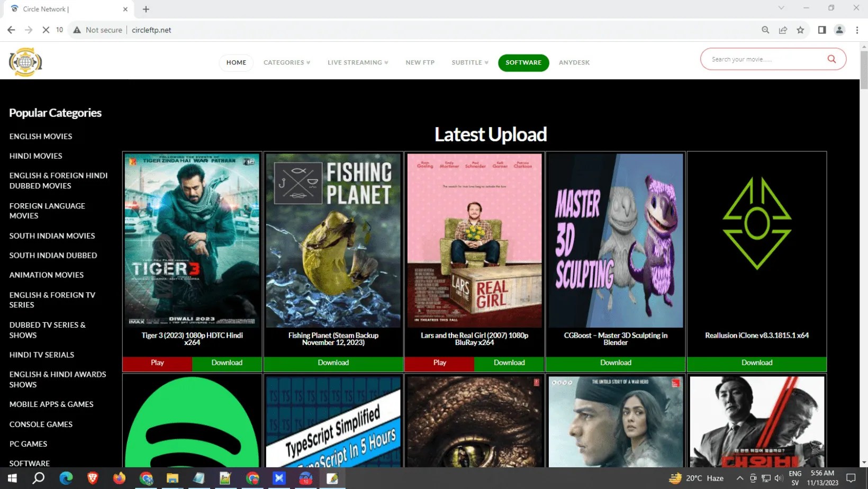Viewport: 868px width, 489px height.
Task: Open Microsoft Edge from the taskbar
Action: click(x=66, y=478)
